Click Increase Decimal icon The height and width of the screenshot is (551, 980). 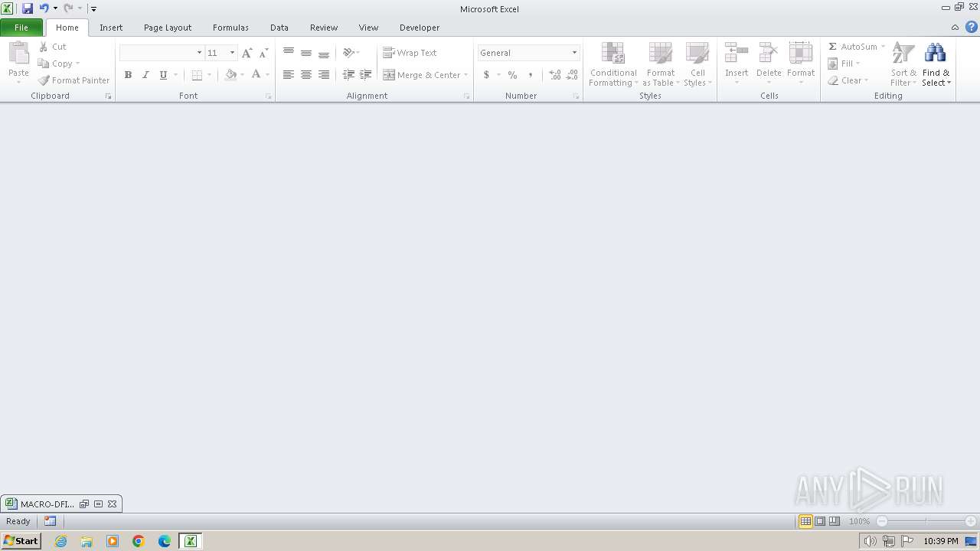(x=555, y=75)
